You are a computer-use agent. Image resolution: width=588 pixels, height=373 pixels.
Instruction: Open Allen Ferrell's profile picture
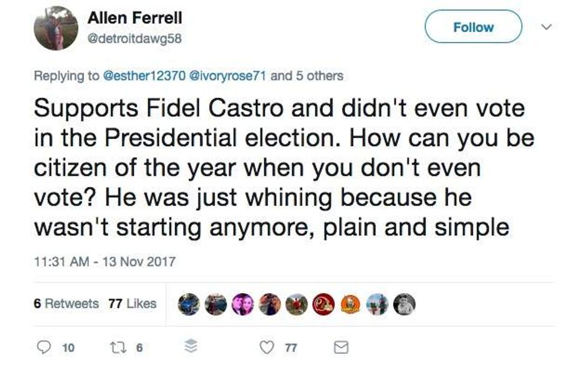pos(56,28)
